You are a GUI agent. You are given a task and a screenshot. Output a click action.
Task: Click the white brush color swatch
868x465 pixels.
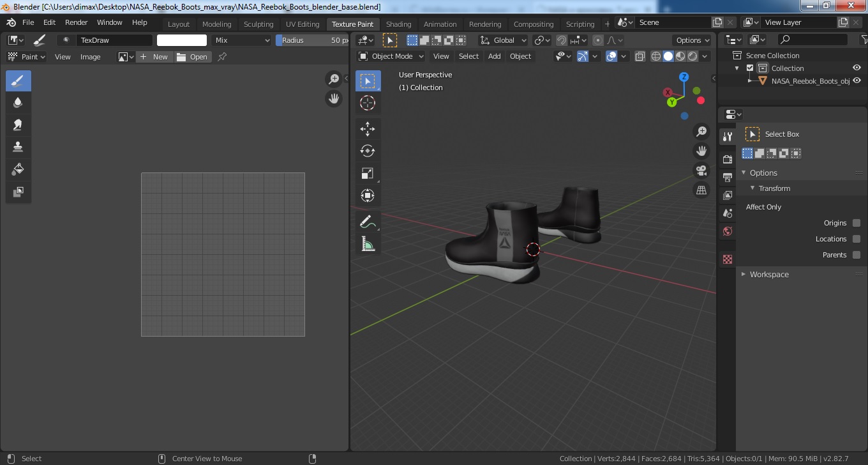(x=182, y=40)
